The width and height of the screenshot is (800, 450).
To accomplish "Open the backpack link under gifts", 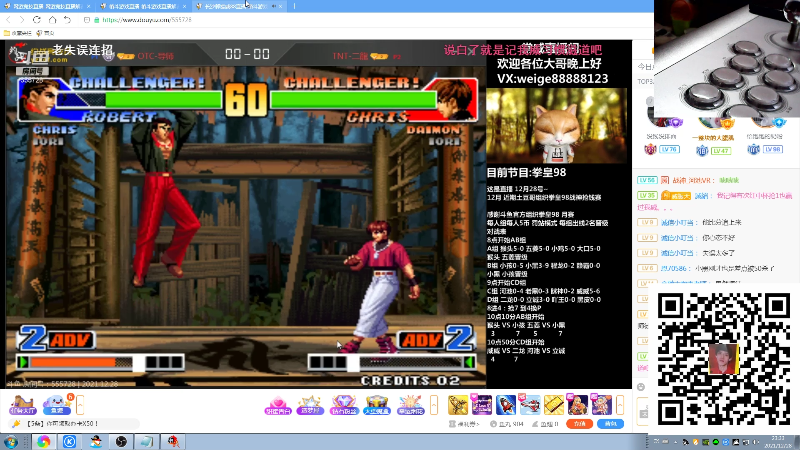I will coord(464,424).
